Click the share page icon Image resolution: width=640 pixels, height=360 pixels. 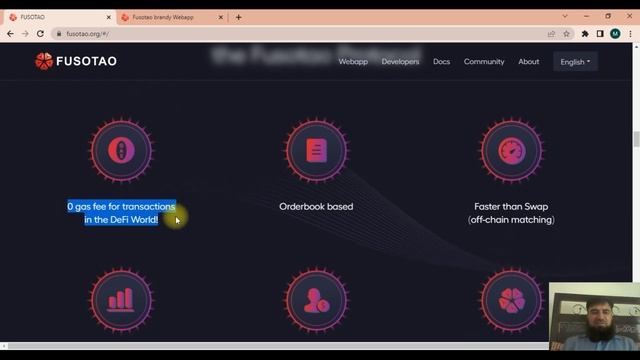point(551,34)
